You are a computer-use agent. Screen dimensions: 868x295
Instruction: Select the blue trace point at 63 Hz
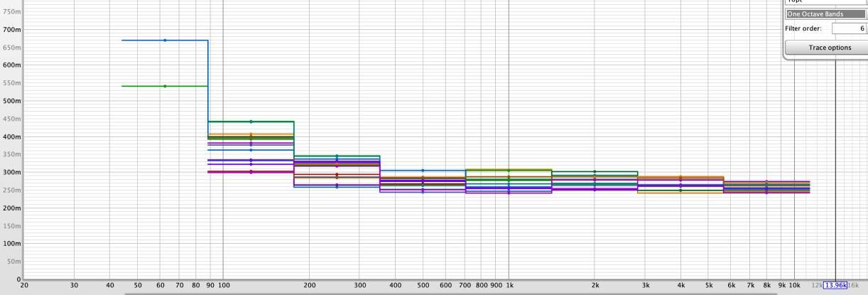165,41
